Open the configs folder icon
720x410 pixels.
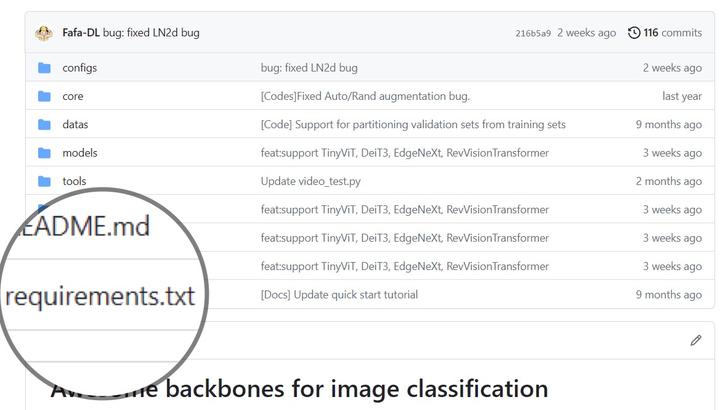click(44, 68)
